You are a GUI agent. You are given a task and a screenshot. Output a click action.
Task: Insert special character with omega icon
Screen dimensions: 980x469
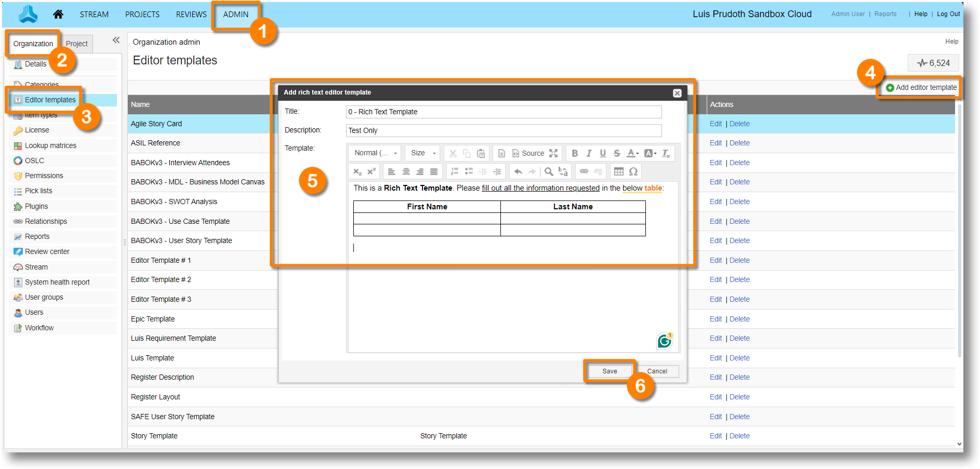click(x=633, y=171)
